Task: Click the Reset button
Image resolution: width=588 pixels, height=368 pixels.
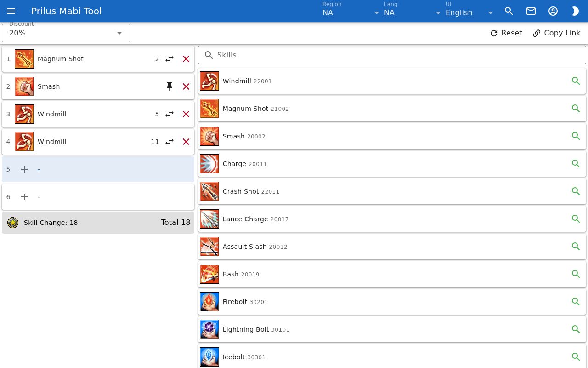Action: coord(506,33)
